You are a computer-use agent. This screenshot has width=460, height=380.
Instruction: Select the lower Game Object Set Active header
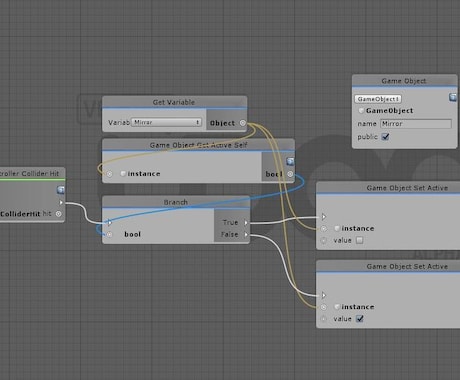tap(388, 266)
